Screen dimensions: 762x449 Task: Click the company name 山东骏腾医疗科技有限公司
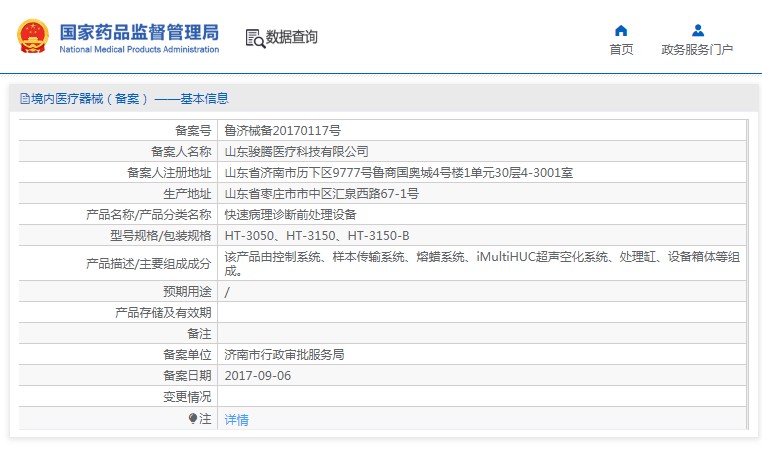[x=296, y=152]
